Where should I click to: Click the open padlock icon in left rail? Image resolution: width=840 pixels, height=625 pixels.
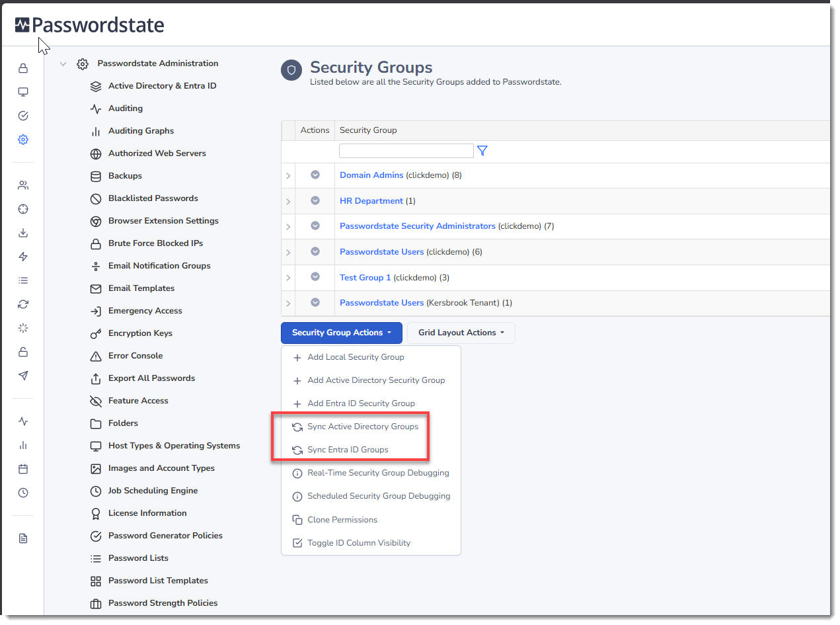tap(23, 352)
